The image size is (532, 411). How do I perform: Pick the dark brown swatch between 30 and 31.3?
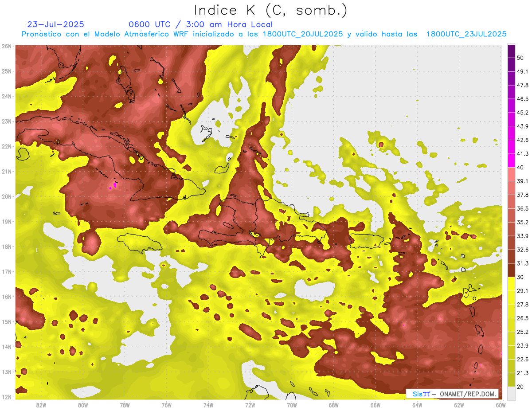coord(511,270)
